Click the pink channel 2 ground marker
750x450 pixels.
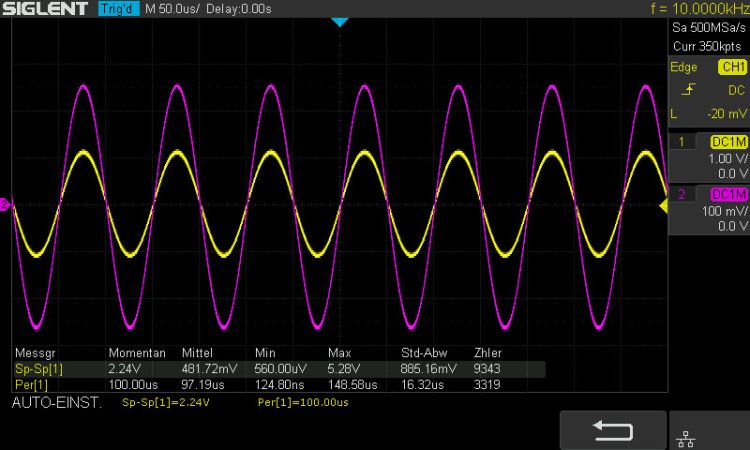click(5, 205)
